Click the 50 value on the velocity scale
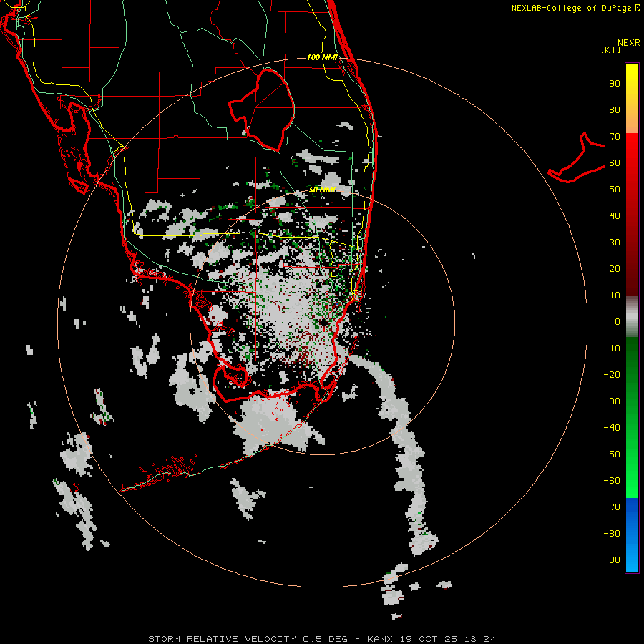Viewport: 644px width, 644px height. [615, 190]
